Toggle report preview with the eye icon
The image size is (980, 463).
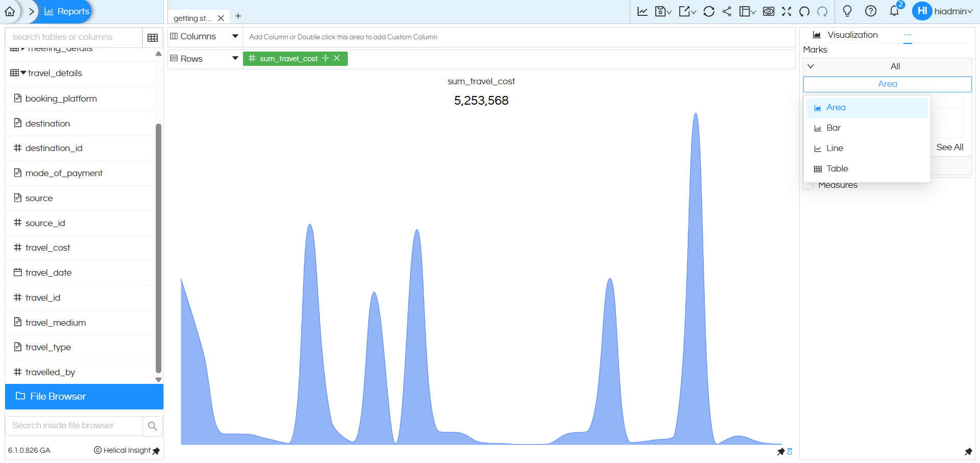click(x=768, y=11)
